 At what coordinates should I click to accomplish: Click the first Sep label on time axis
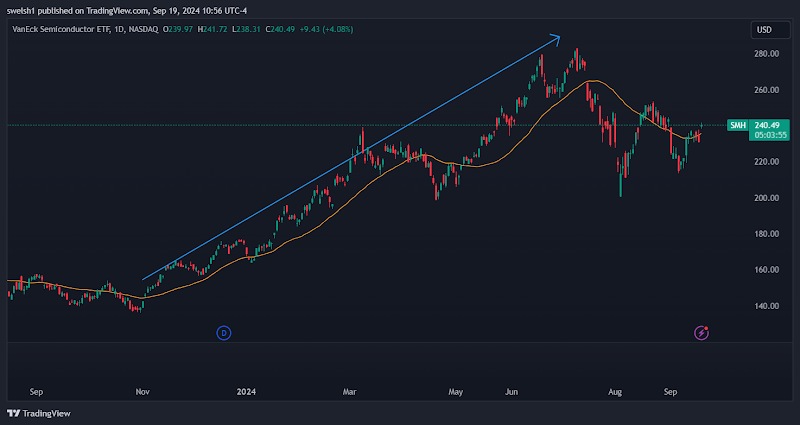[x=36, y=392]
